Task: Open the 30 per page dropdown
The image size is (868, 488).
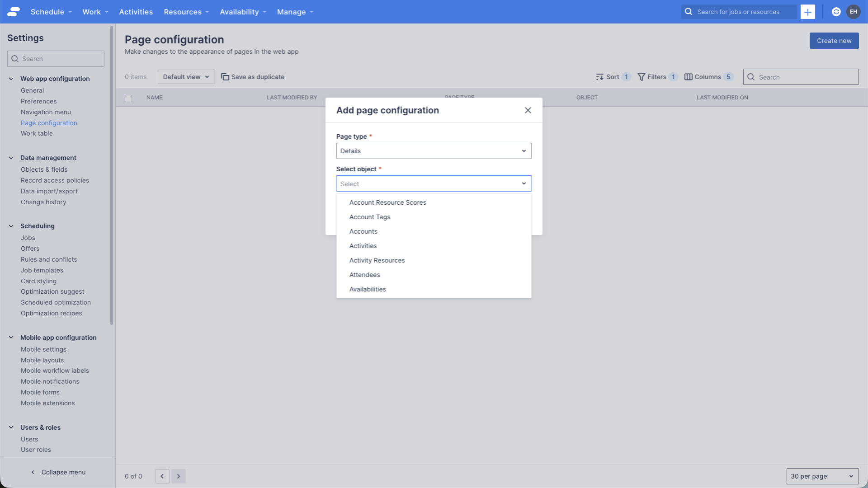Action: pyautogui.click(x=822, y=476)
